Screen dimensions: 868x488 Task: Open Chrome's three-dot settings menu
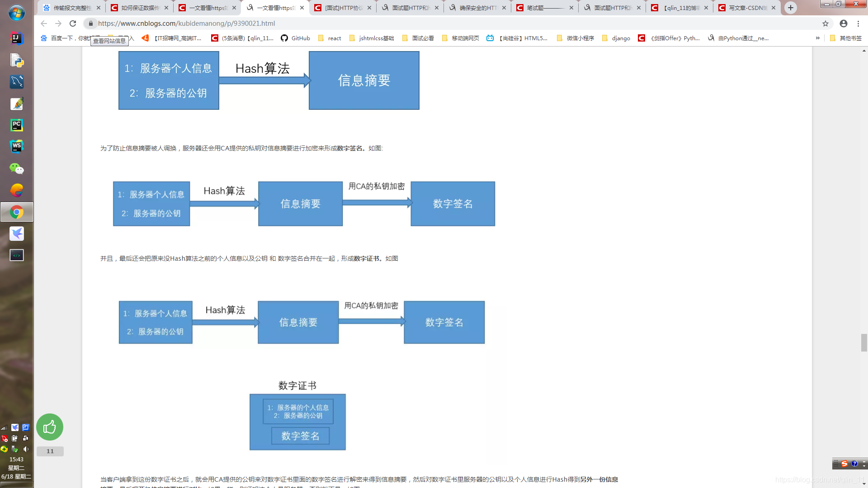tap(859, 23)
